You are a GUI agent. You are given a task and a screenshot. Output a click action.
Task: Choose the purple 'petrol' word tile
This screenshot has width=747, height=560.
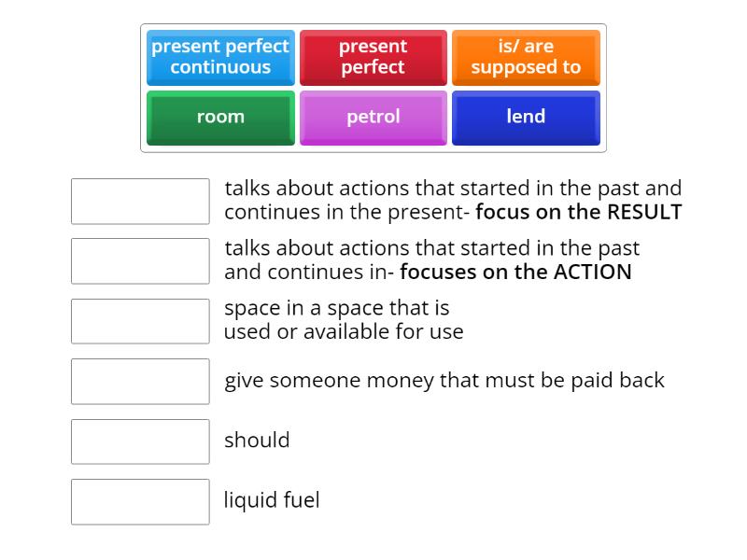pyautogui.click(x=373, y=117)
